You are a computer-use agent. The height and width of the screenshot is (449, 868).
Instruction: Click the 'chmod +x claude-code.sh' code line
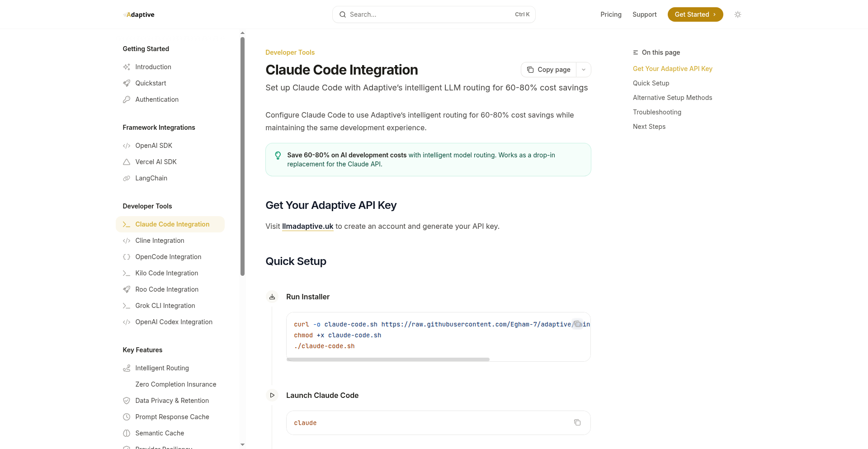tap(338, 335)
